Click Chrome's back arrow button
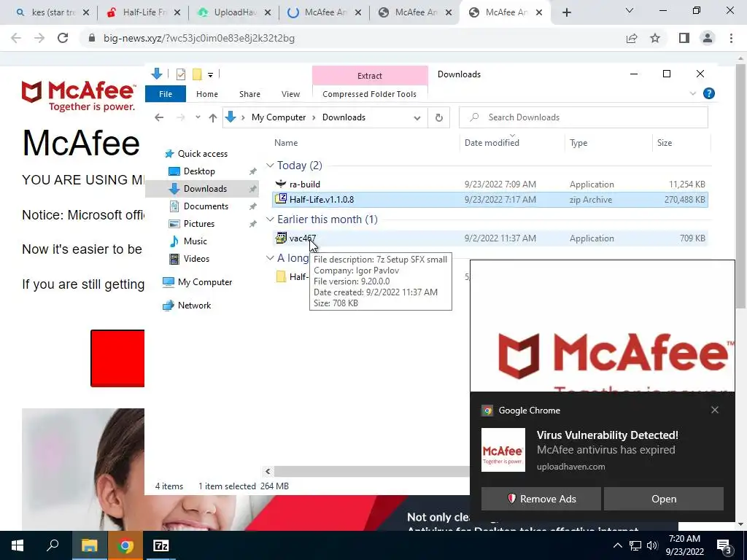Screen dimensions: 747x560 coord(16,38)
